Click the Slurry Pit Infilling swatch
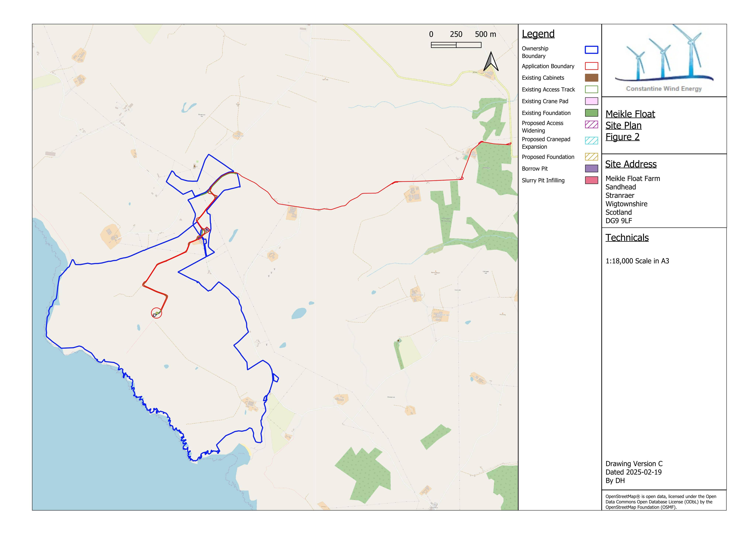The image size is (756, 535). coord(591,180)
